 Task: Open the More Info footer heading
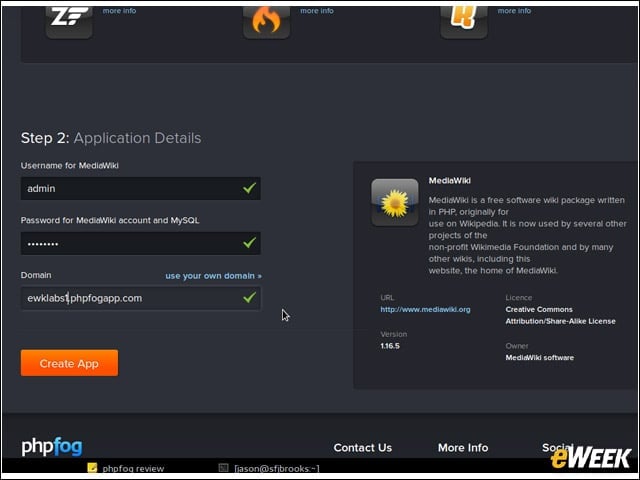click(x=463, y=448)
